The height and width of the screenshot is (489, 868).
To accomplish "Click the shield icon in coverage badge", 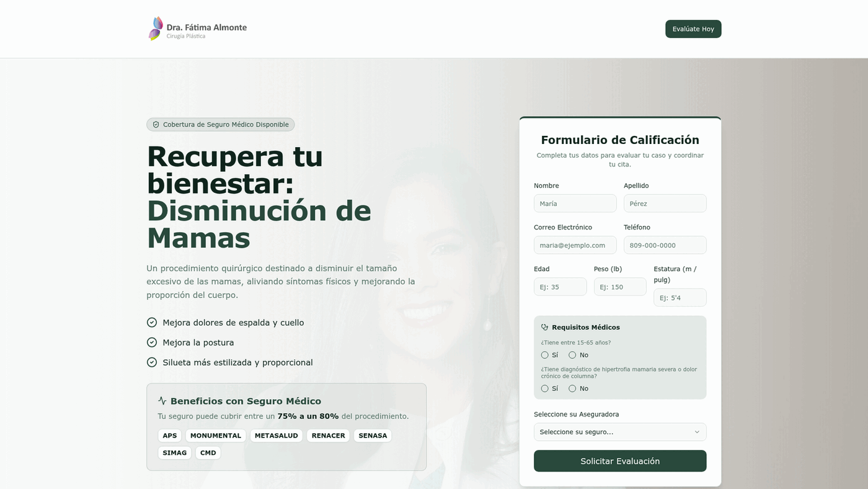I will [156, 125].
